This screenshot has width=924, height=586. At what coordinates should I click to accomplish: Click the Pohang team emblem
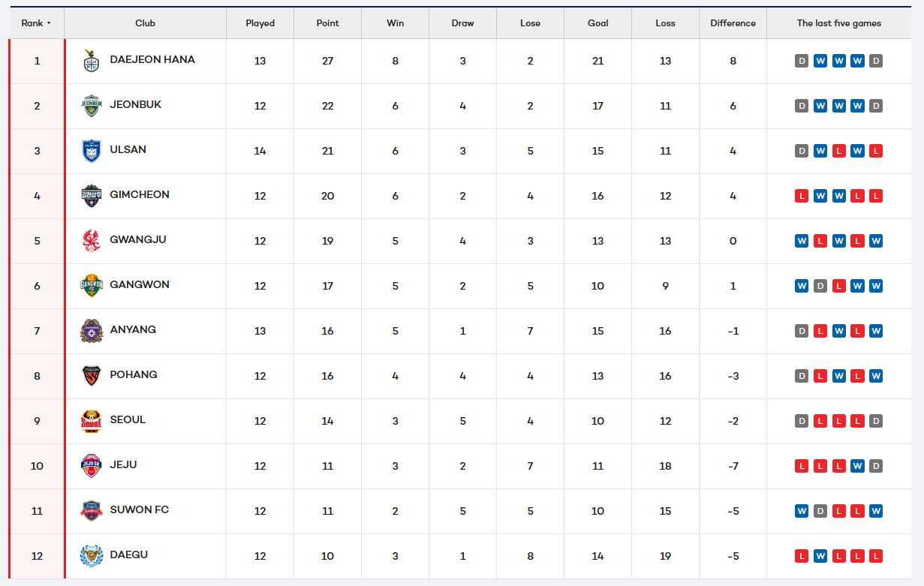(x=91, y=376)
